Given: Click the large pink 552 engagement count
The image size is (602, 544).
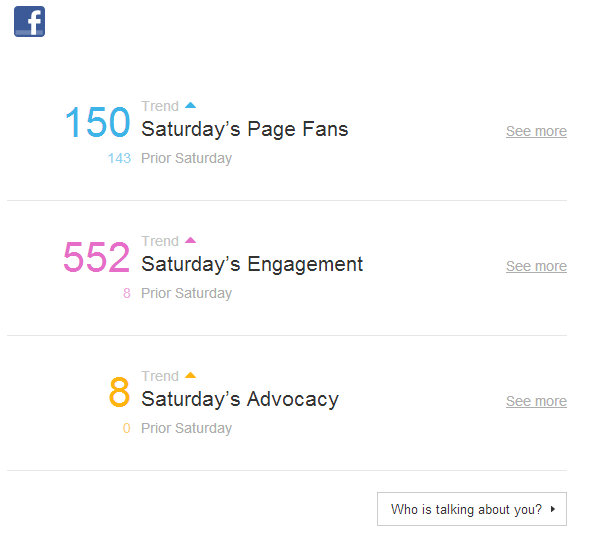Looking at the screenshot, I should [97, 257].
